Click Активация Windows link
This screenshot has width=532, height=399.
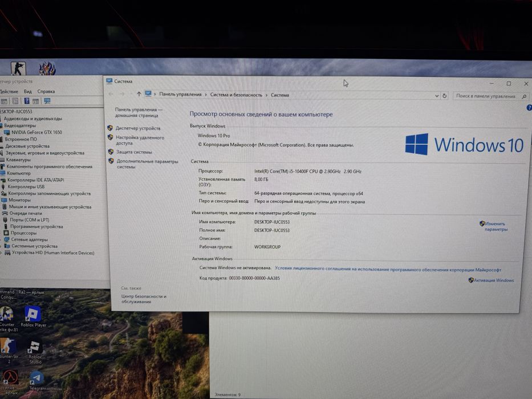coord(494,280)
